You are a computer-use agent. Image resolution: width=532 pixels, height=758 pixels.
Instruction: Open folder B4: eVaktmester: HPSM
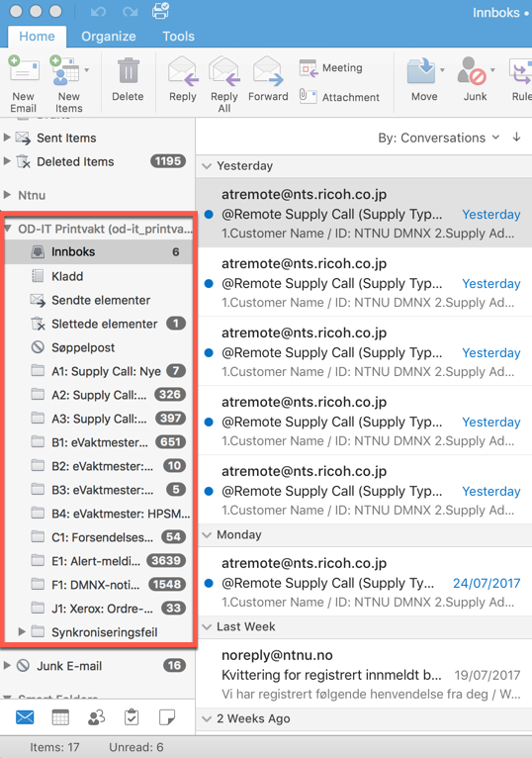[x=99, y=514]
